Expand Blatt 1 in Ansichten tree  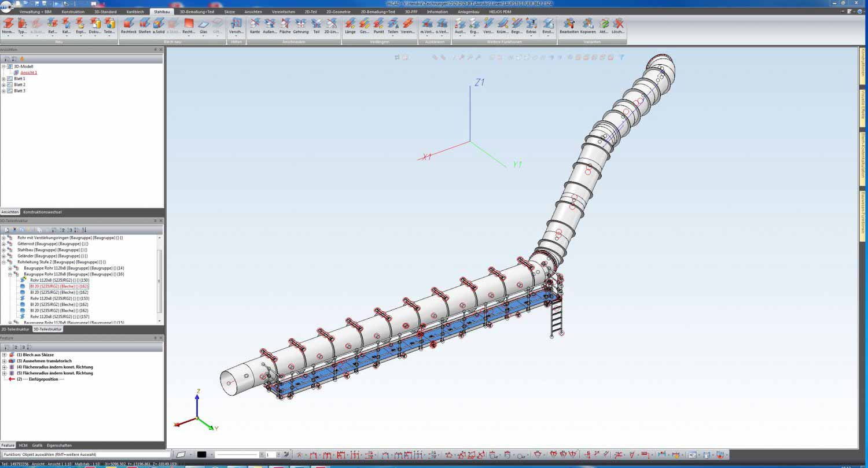3,79
